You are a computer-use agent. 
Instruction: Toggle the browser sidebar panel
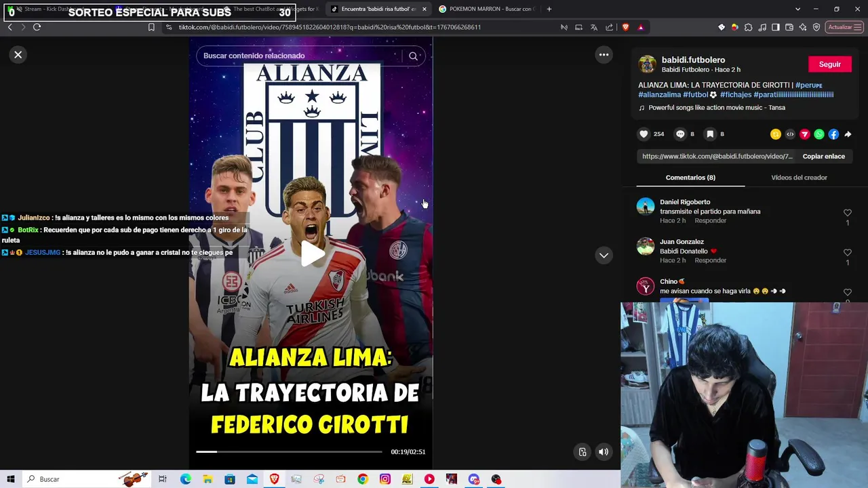tap(776, 27)
